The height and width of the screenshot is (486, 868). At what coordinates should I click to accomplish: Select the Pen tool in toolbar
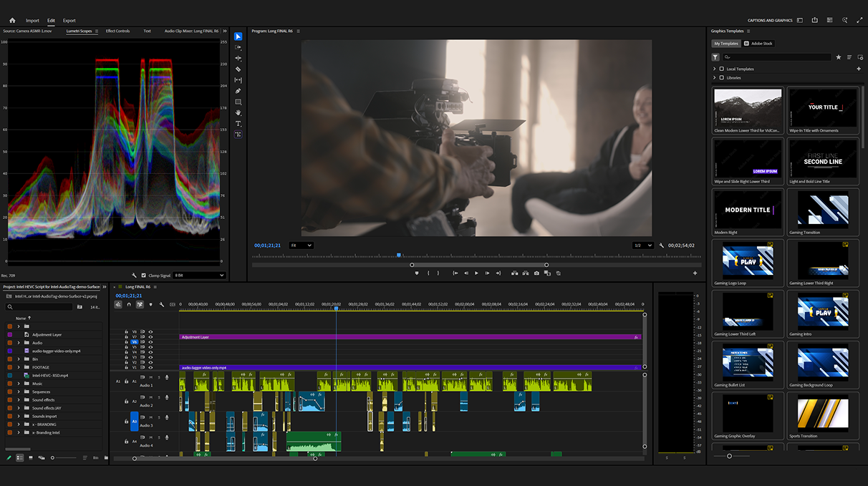click(238, 91)
